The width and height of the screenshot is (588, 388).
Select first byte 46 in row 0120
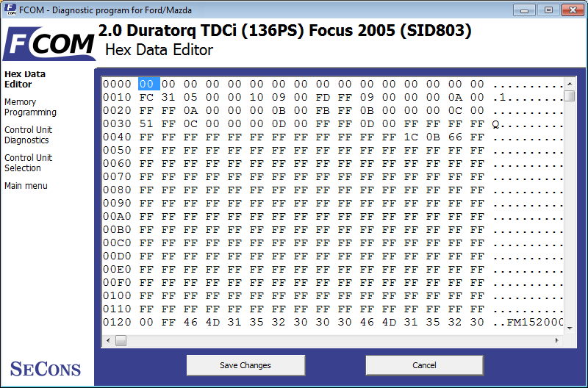(x=190, y=322)
